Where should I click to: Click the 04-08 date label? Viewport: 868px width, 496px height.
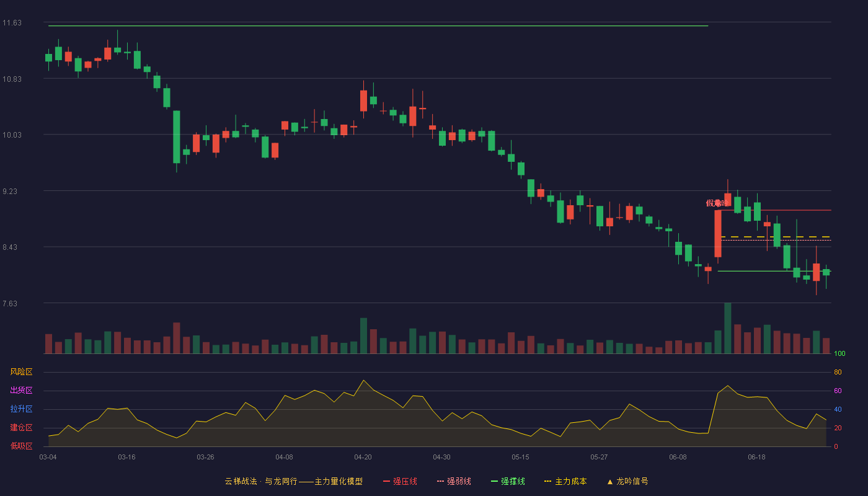(284, 457)
